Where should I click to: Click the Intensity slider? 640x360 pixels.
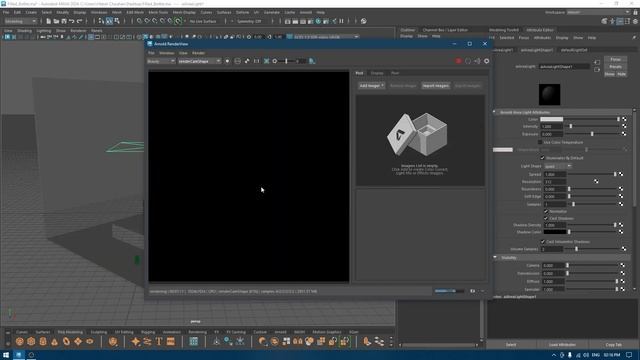[x=593, y=127]
